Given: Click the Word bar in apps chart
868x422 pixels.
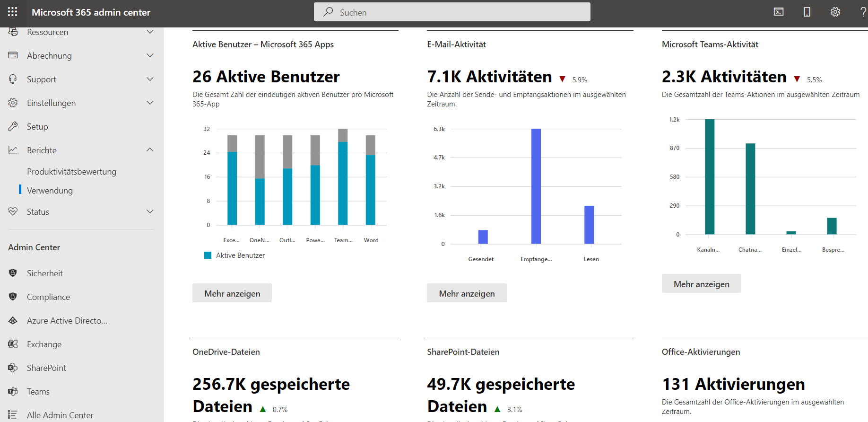Looking at the screenshot, I should [x=371, y=180].
